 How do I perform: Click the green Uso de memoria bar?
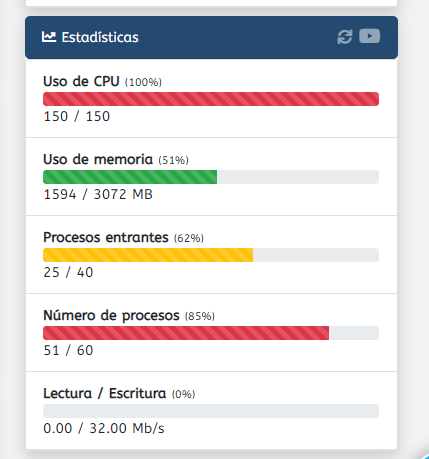click(130, 177)
